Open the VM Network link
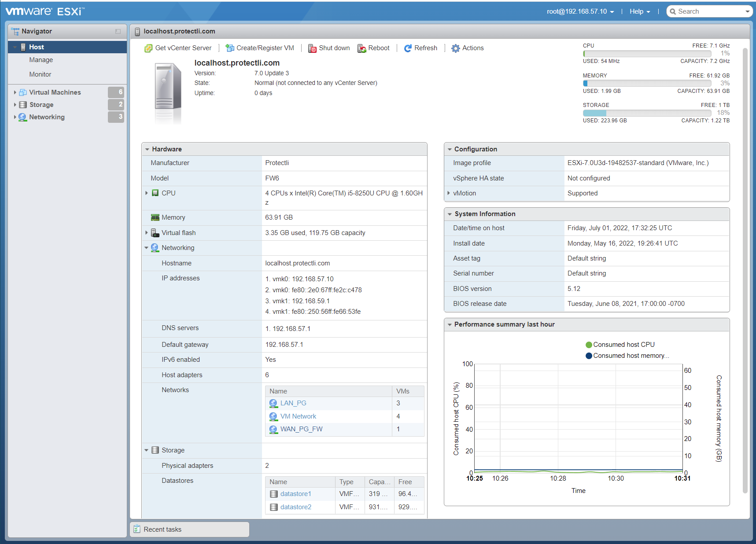This screenshot has width=756, height=544. point(298,416)
